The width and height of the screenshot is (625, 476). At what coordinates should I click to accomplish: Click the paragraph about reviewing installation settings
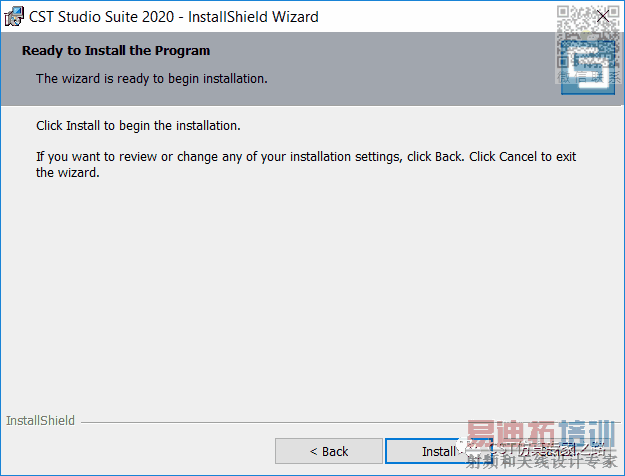point(306,157)
